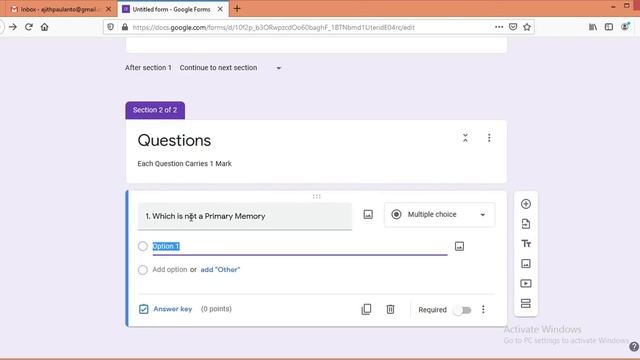View site information lock icon
Image resolution: width=640 pixels, height=360 pixels.
point(125,27)
